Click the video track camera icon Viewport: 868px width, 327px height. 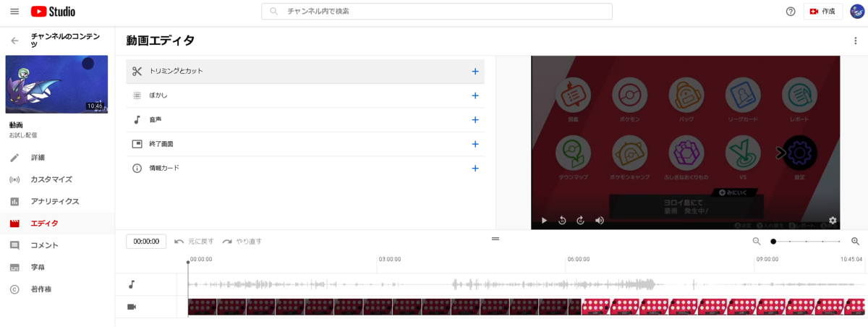(132, 307)
